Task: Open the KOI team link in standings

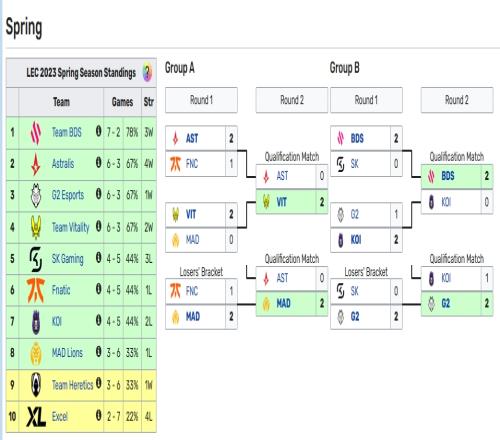Action: coord(57,321)
